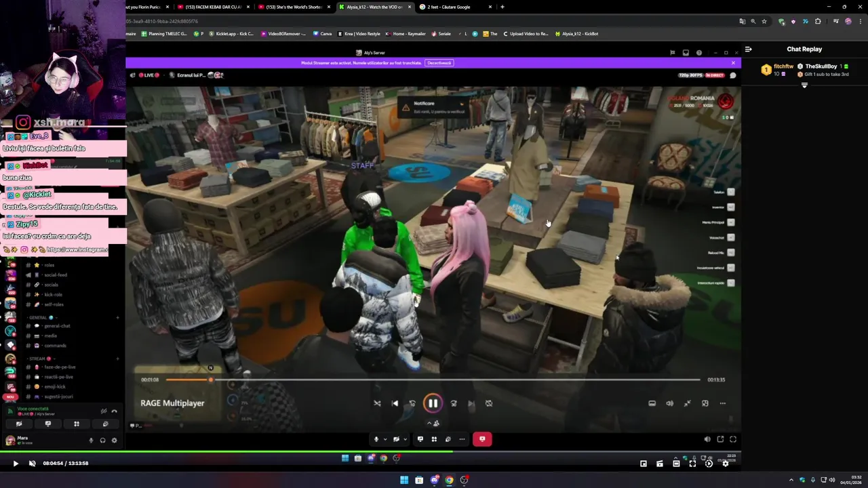The height and width of the screenshot is (488, 868).
Task: Expand microphone options arrow in call bar
Action: pyautogui.click(x=384, y=439)
